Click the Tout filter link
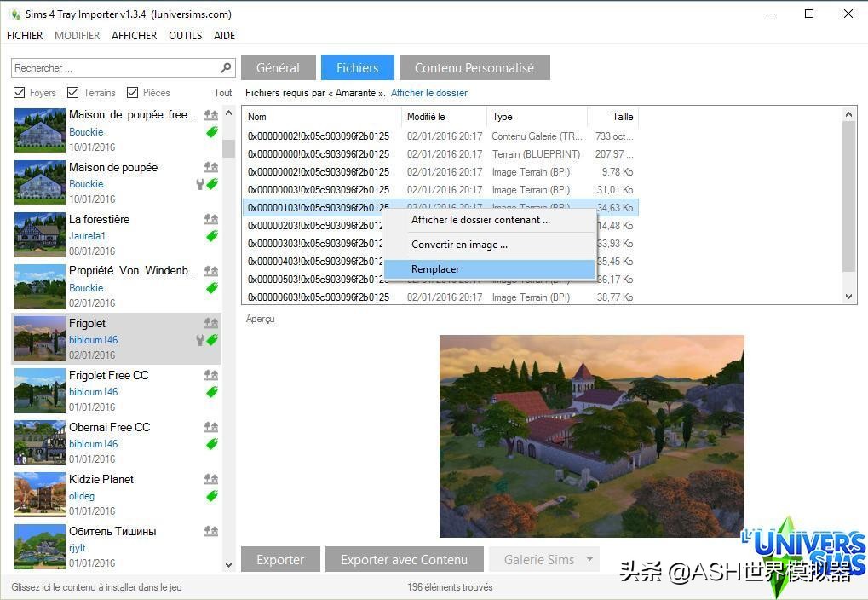 coord(223,93)
